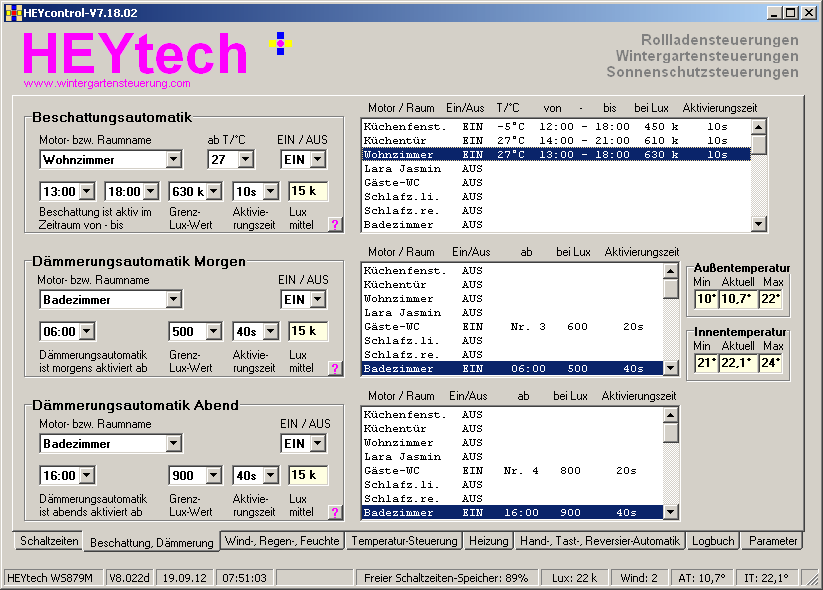Image resolution: width=823 pixels, height=590 pixels.
Task: Open the Badezimmer room dropdown in Dämmerungsautomatik Abend
Action: [x=174, y=444]
